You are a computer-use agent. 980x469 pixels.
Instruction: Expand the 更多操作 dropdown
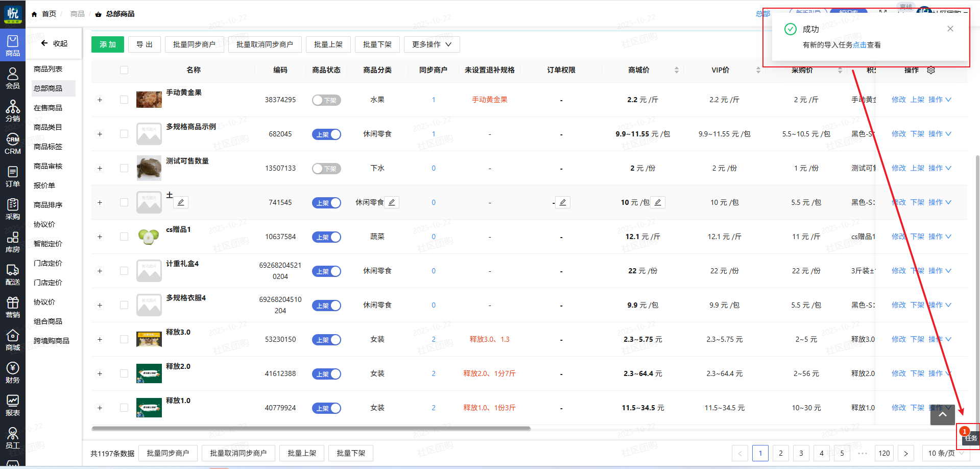[432, 44]
